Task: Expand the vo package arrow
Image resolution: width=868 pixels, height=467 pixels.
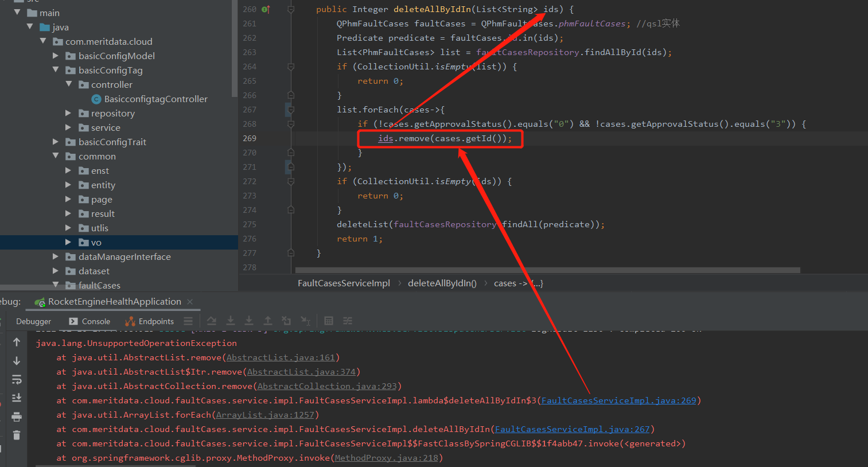Action: 69,242
